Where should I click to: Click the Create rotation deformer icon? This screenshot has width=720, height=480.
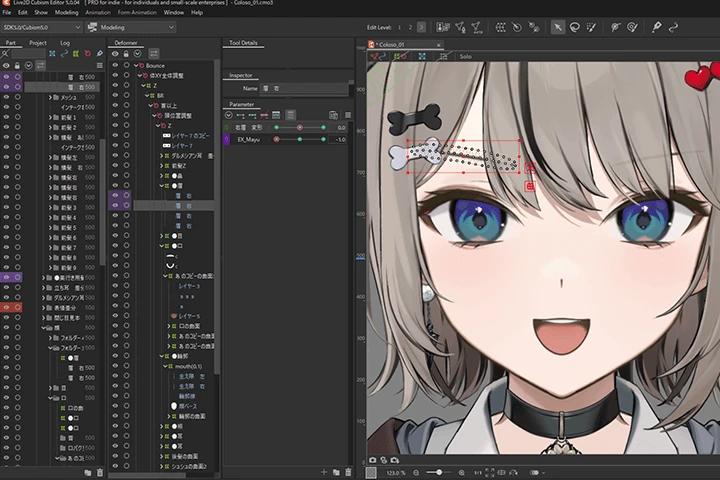coord(517,28)
